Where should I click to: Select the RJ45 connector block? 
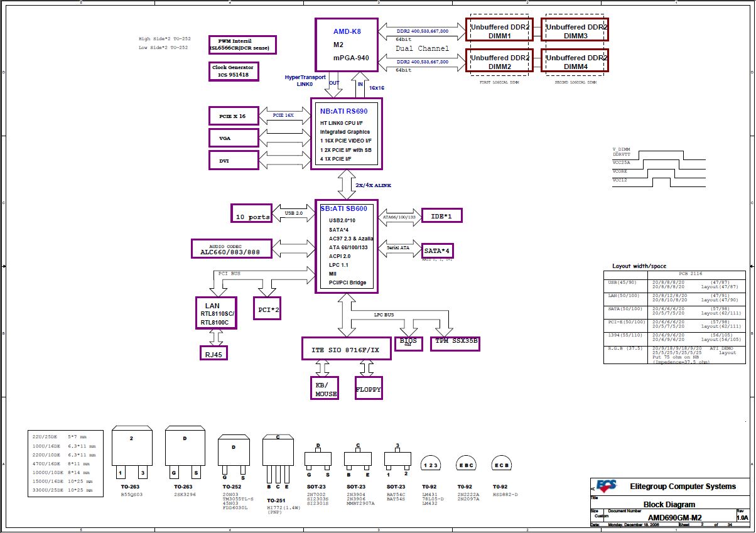coord(213,353)
